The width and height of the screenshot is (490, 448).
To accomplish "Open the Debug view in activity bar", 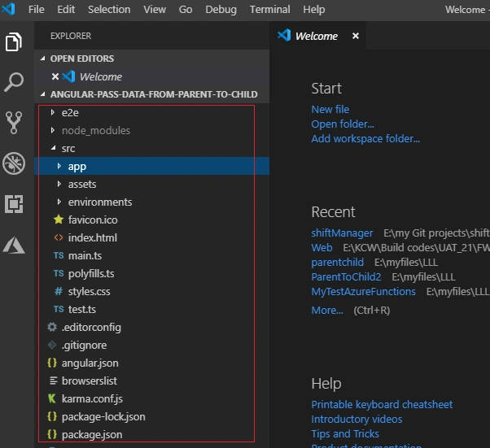I will click(14, 163).
